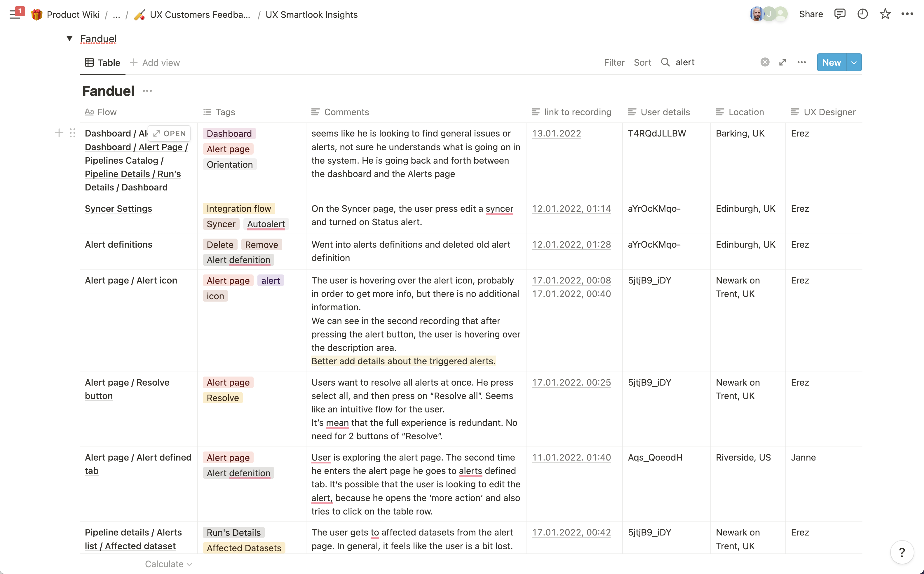Image resolution: width=924 pixels, height=574 pixels.
Task: Open page history clock icon
Action: (862, 14)
